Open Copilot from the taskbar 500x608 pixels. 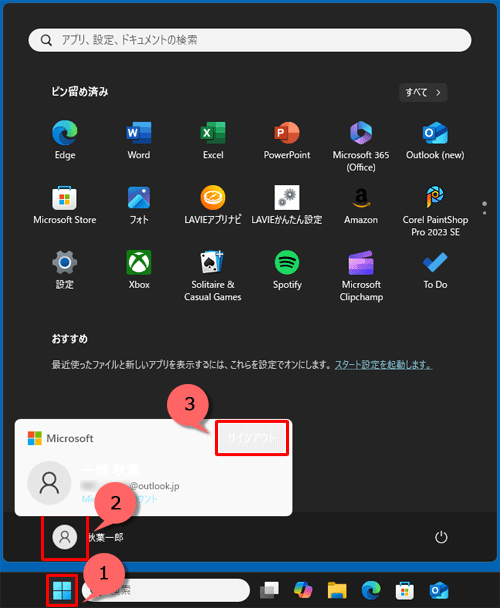pyautogui.click(x=303, y=591)
